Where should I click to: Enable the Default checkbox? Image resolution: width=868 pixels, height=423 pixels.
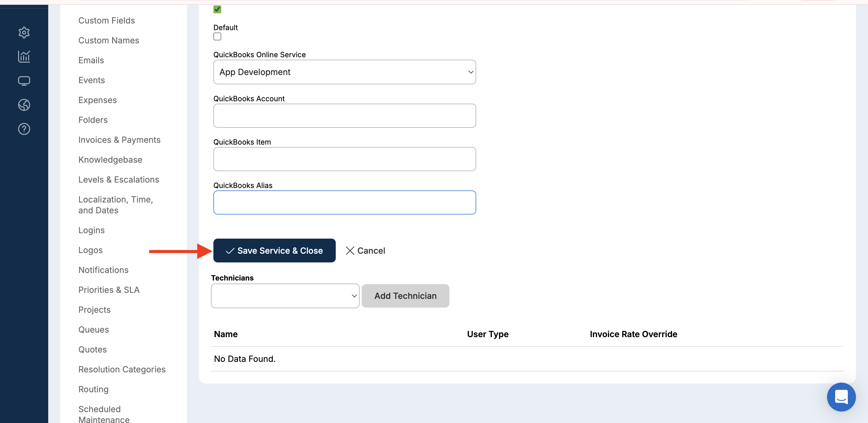217,36
